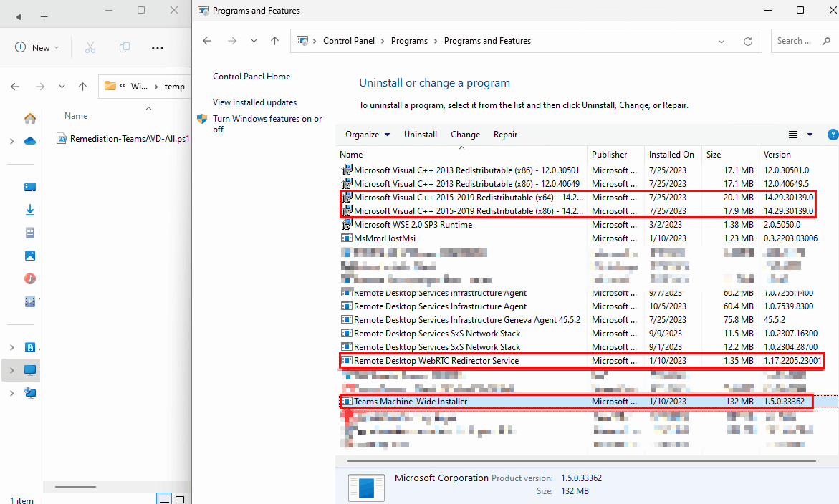Image resolution: width=839 pixels, height=504 pixels.
Task: Click the Up arrow in Control Panel navigation
Action: click(x=274, y=42)
